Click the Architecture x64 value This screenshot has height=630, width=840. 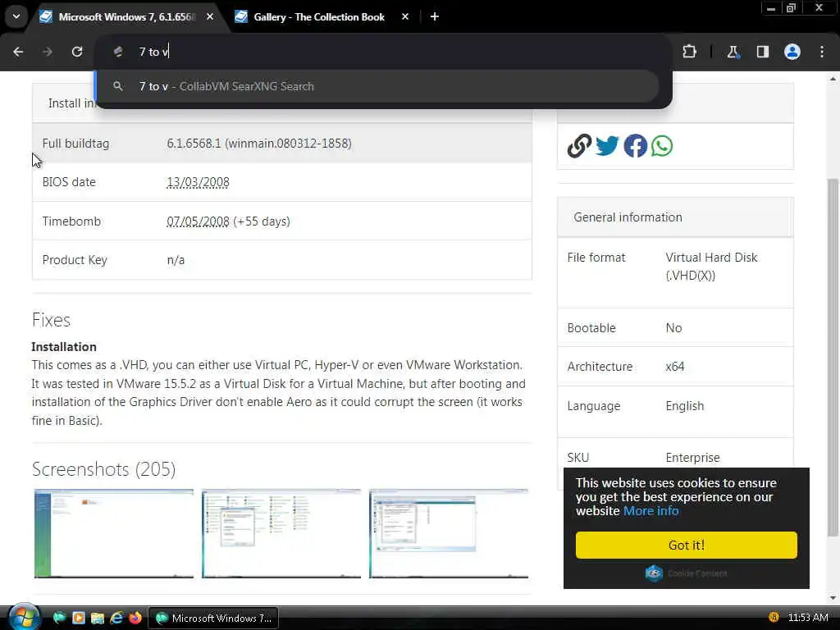675,367
